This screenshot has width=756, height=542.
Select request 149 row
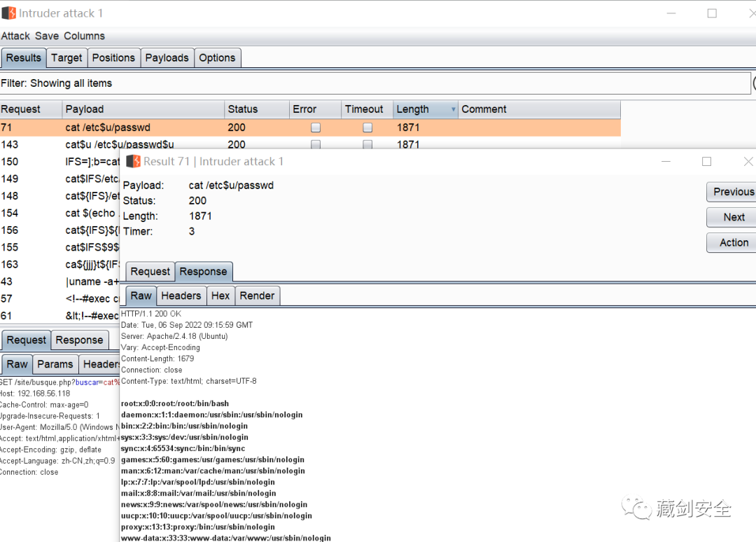coord(59,179)
